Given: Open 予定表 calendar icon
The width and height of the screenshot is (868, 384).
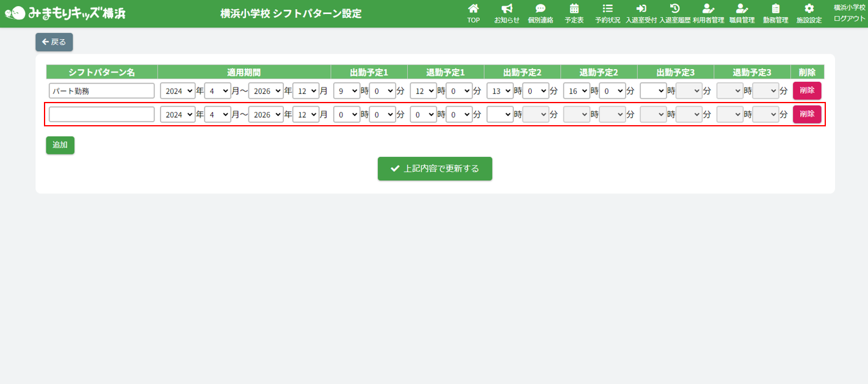Looking at the screenshot, I should (574, 9).
